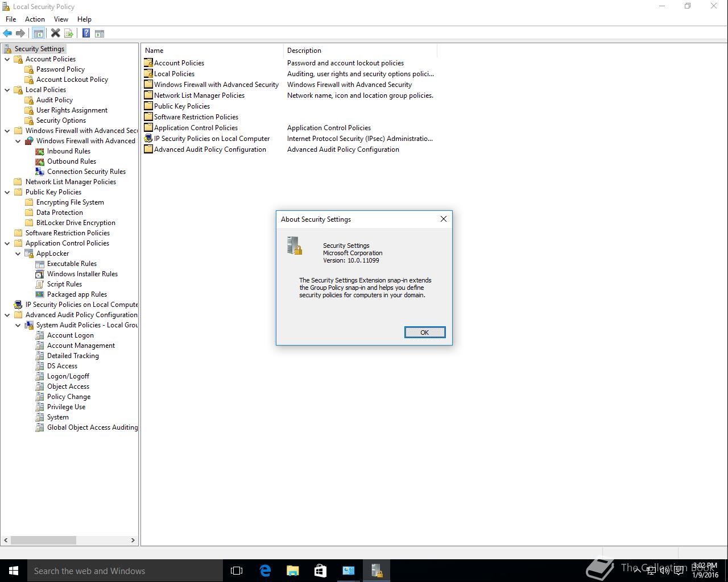Click IP Security Policies icon in the tree
The width and height of the screenshot is (728, 582).
(18, 305)
